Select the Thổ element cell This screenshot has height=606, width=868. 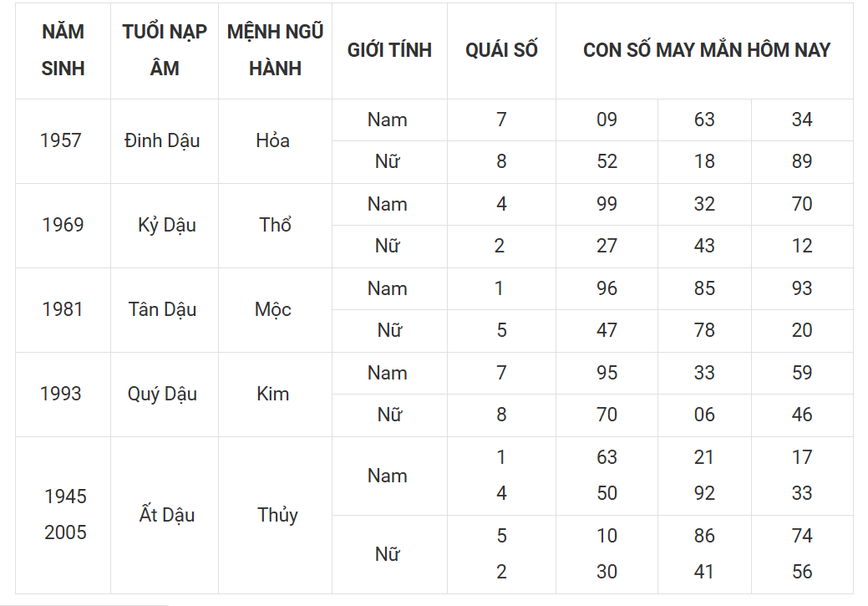pyautogui.click(x=275, y=226)
